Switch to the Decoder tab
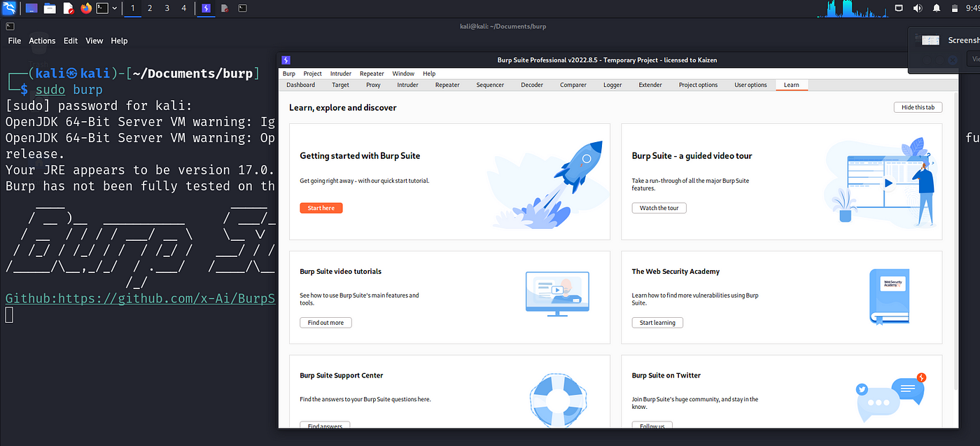This screenshot has width=980, height=446. [532, 85]
